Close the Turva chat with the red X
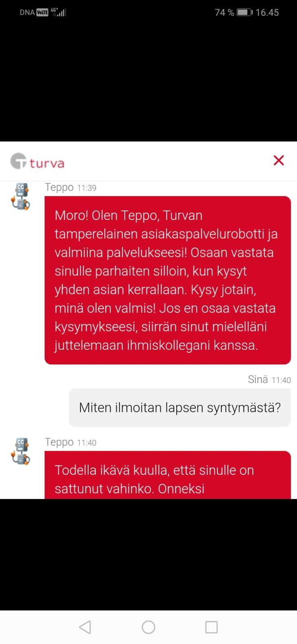This screenshot has width=297, height=644. point(278,161)
